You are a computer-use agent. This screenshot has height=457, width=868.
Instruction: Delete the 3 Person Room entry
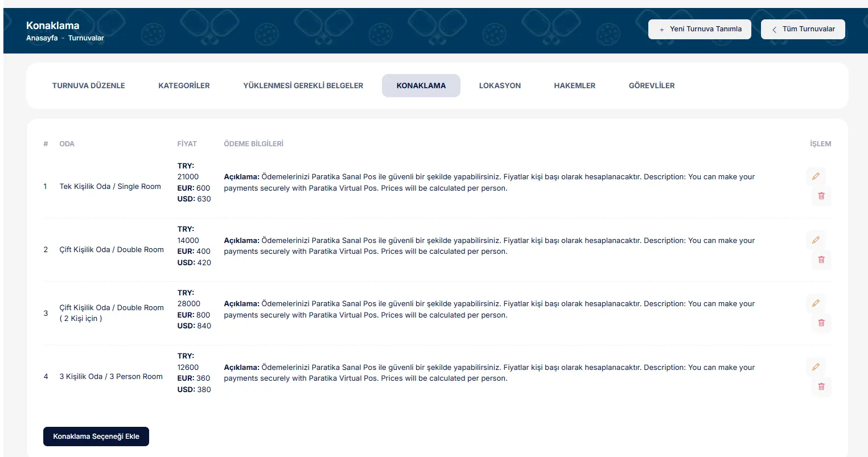821,386
